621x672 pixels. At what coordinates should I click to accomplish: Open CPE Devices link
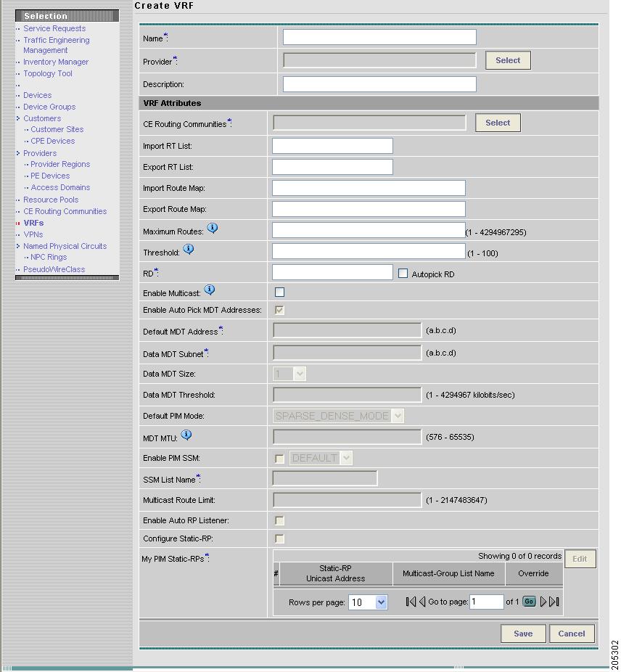pyautogui.click(x=53, y=141)
